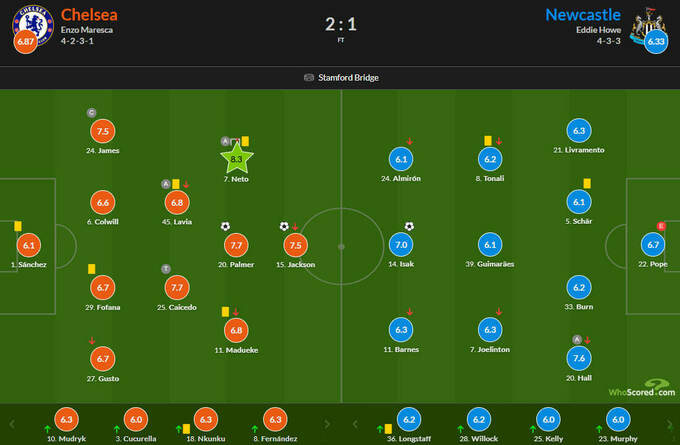Click the captain badge above James
The image size is (680, 445).
pyautogui.click(x=92, y=112)
